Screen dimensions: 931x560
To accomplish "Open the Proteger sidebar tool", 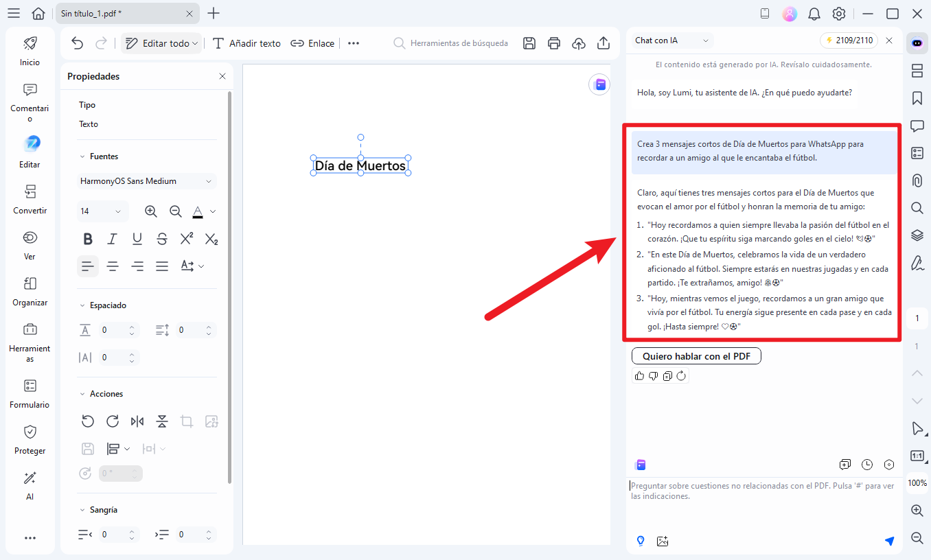I will (30, 439).
